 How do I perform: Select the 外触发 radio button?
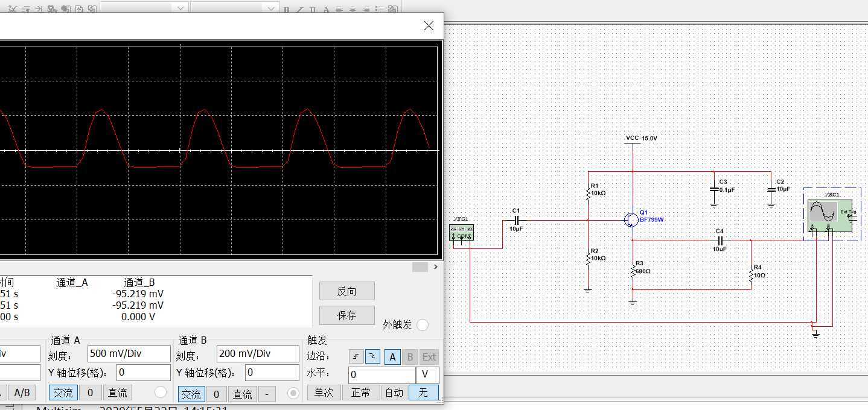pyautogui.click(x=423, y=324)
